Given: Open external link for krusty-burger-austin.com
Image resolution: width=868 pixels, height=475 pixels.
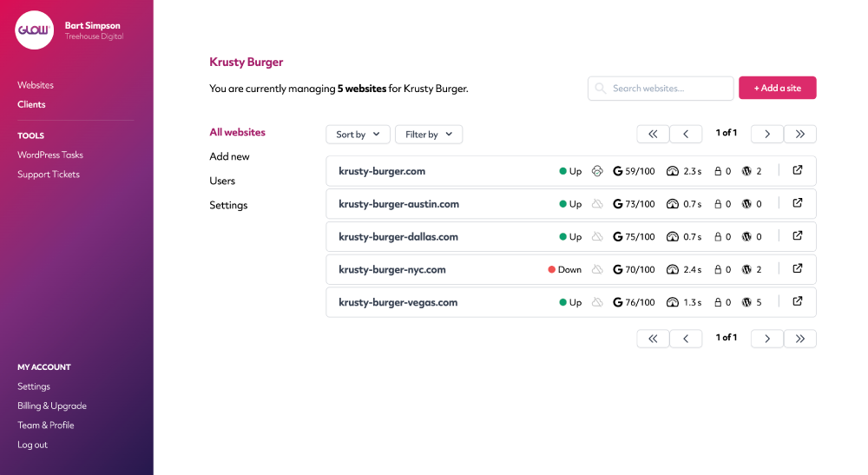Looking at the screenshot, I should (797, 203).
